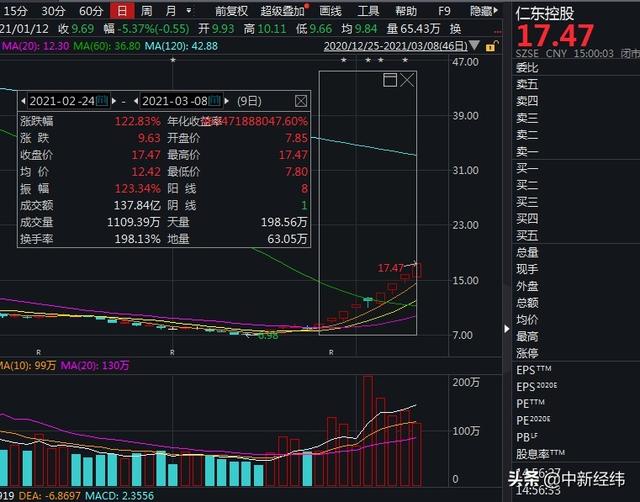Open the 2020/12/25-2021/03/08(46日) range link

click(x=396, y=46)
